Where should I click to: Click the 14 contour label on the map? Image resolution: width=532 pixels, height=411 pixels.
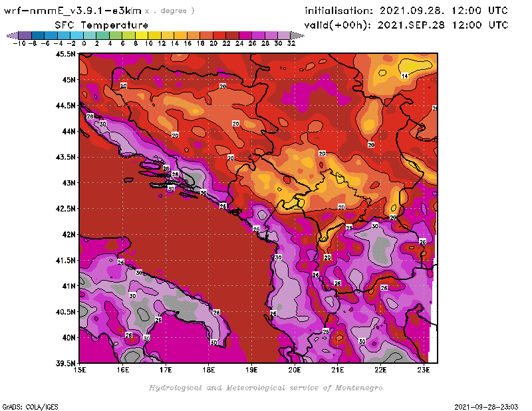click(404, 76)
